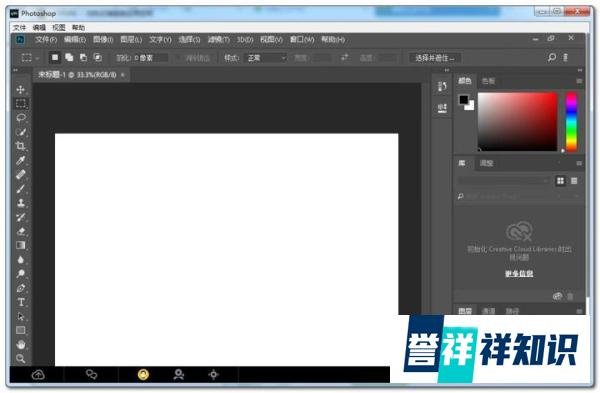Open the Libraries panel flyout menu
Viewport: 600px width, 393px height.
coord(579,163)
